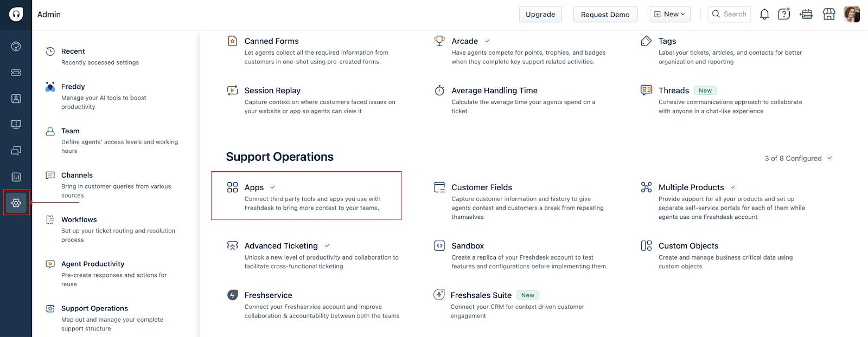Click the Sandbox code icon
Image resolution: width=868 pixels, height=337 pixels.
click(439, 246)
